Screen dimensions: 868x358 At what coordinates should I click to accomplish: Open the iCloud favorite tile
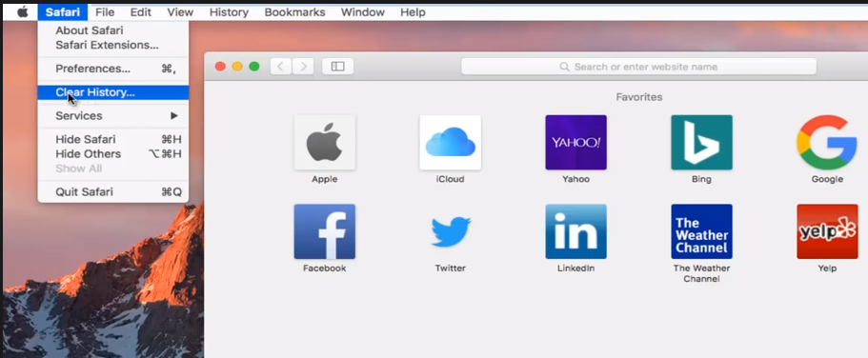pos(450,142)
